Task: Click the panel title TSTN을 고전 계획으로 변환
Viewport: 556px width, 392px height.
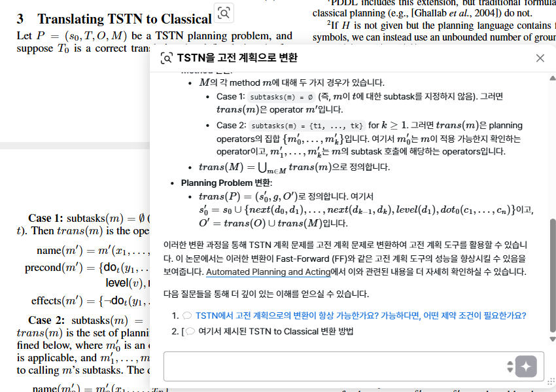Action: [x=237, y=58]
